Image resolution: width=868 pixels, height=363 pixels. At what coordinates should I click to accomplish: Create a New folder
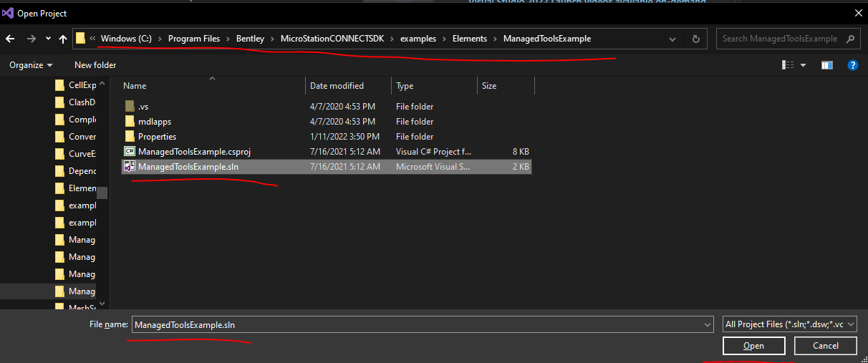click(95, 65)
